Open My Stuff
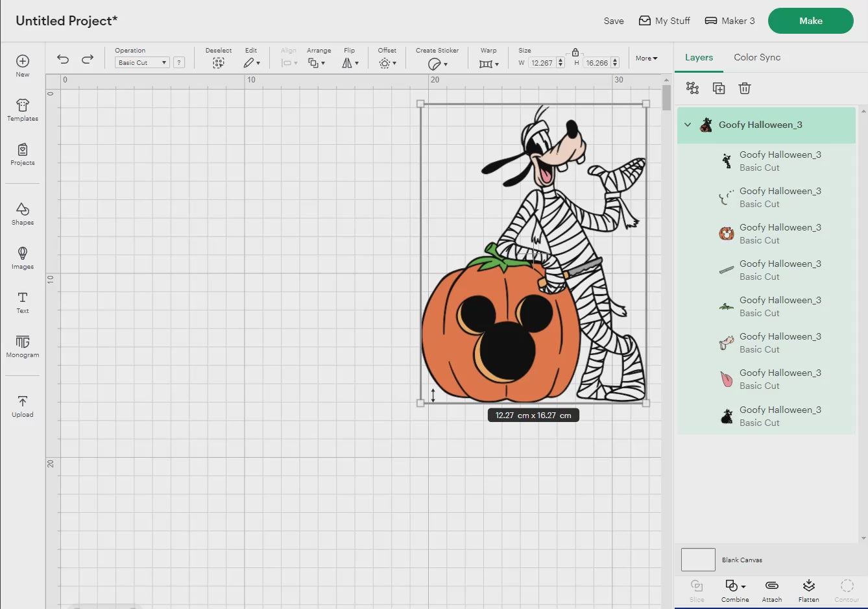The image size is (868, 609). (x=664, y=21)
